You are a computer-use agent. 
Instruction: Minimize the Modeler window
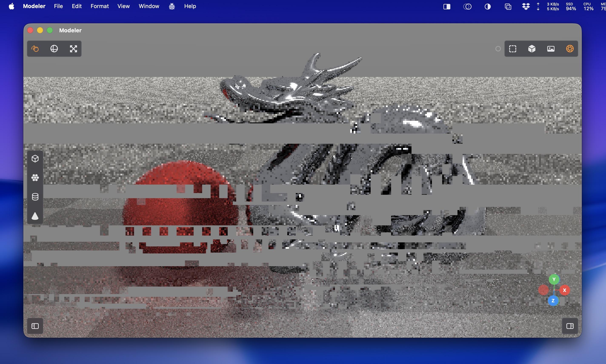click(x=40, y=30)
